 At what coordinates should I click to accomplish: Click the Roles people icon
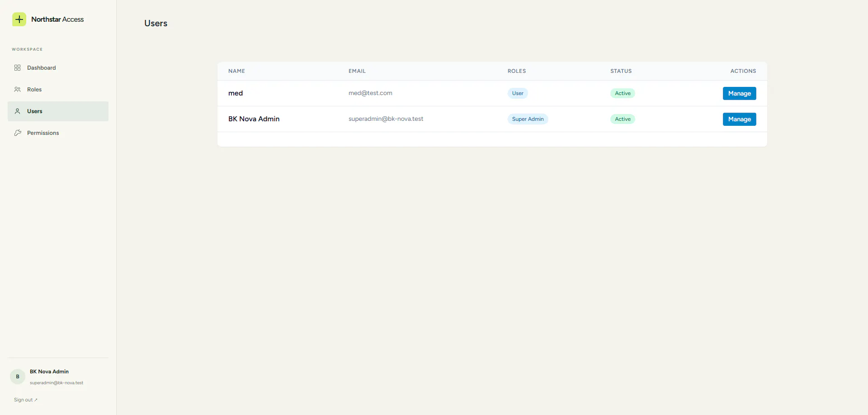[18, 90]
